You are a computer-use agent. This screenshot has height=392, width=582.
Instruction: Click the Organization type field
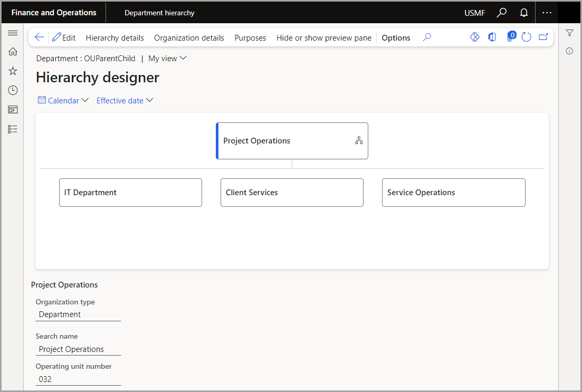(78, 315)
